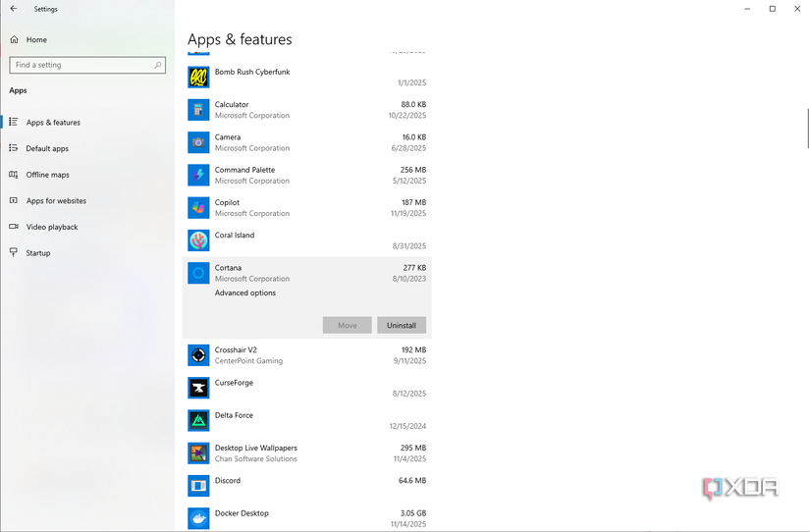Select the Calculator entry name

[232, 104]
